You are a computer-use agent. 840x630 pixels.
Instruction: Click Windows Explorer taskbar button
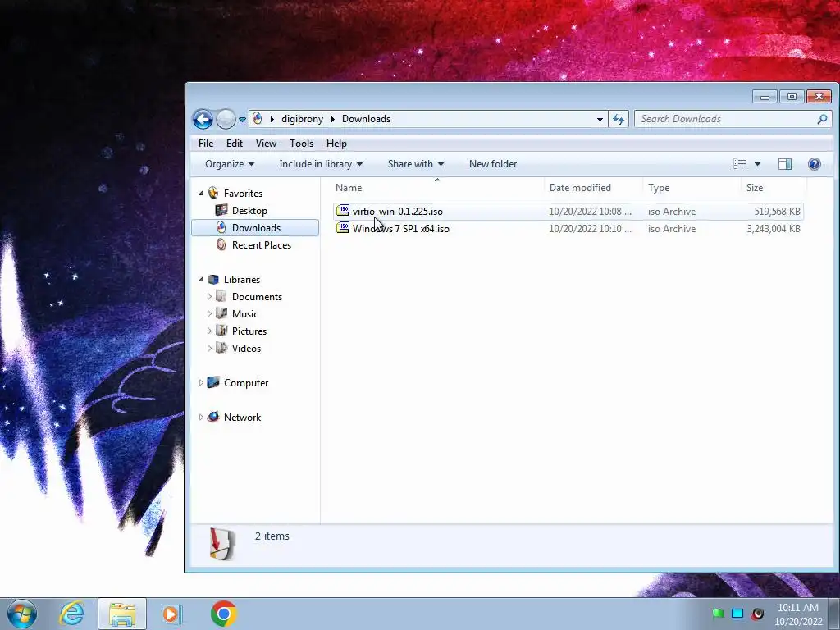coord(121,614)
